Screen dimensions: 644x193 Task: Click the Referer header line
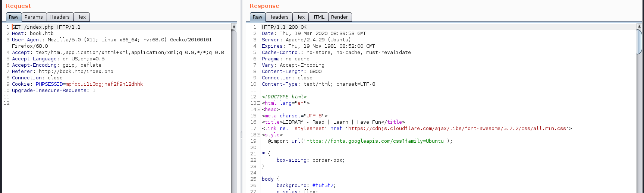tap(63, 72)
